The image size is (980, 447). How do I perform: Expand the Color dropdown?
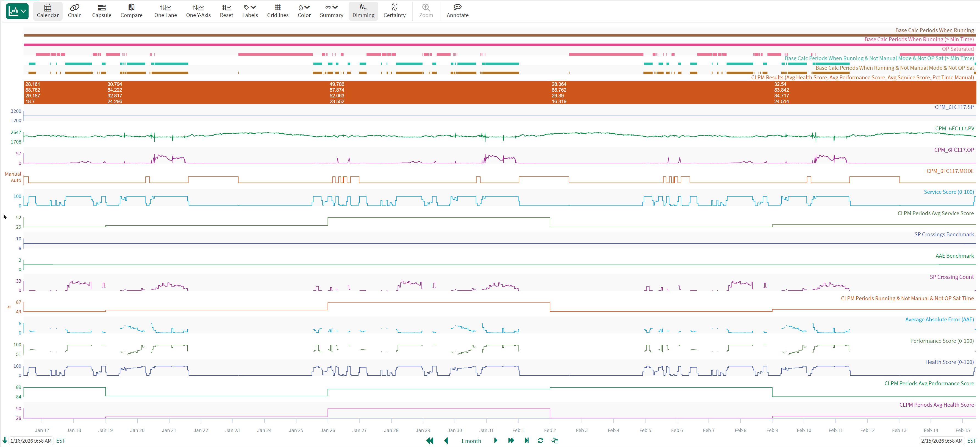point(304,11)
